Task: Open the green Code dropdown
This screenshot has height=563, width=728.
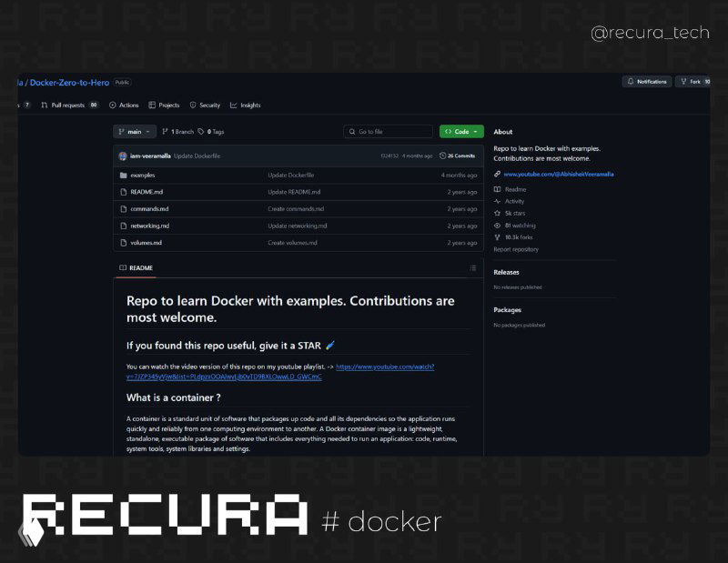Action: (460, 131)
